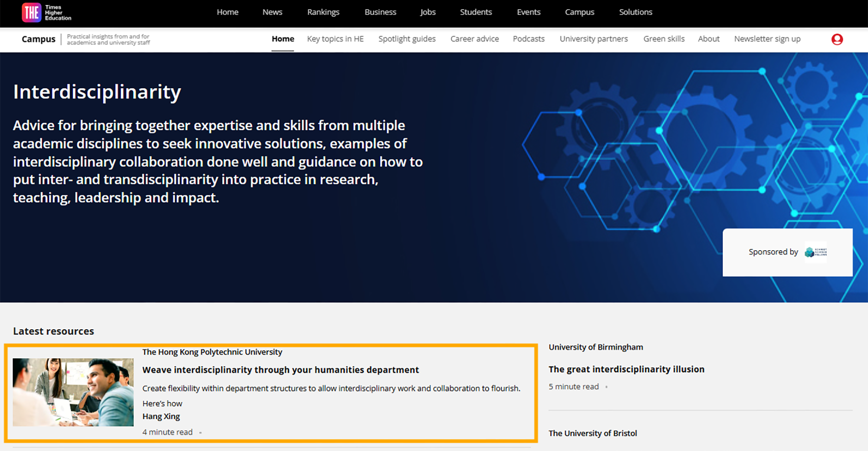Open the humanities article thumbnail image
The width and height of the screenshot is (868, 451).
pyautogui.click(x=73, y=392)
